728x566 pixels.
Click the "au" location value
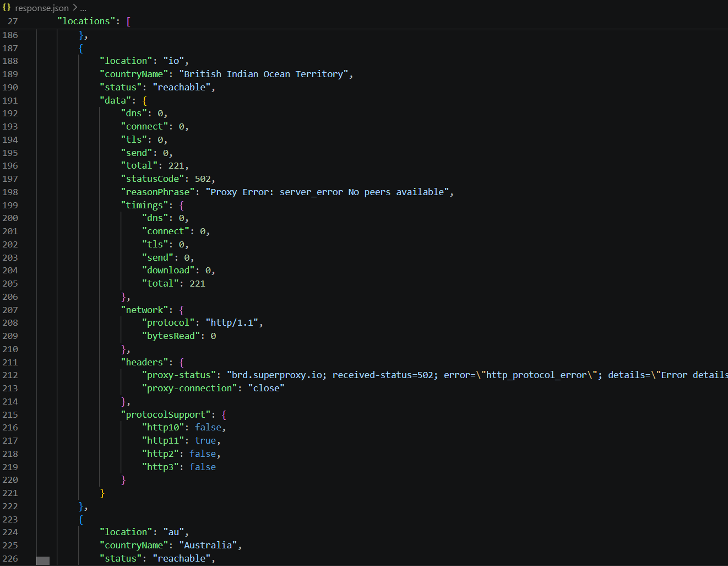(x=173, y=532)
